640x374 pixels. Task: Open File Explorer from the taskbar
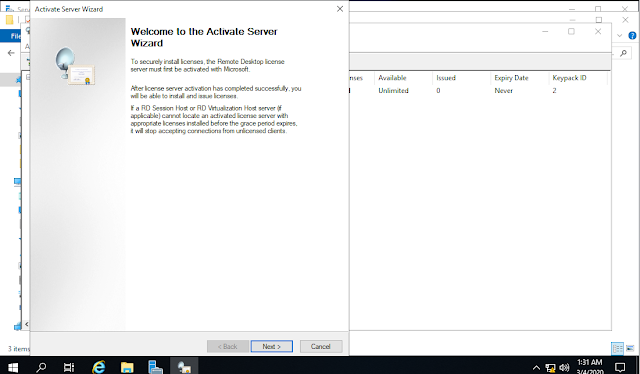(127, 367)
